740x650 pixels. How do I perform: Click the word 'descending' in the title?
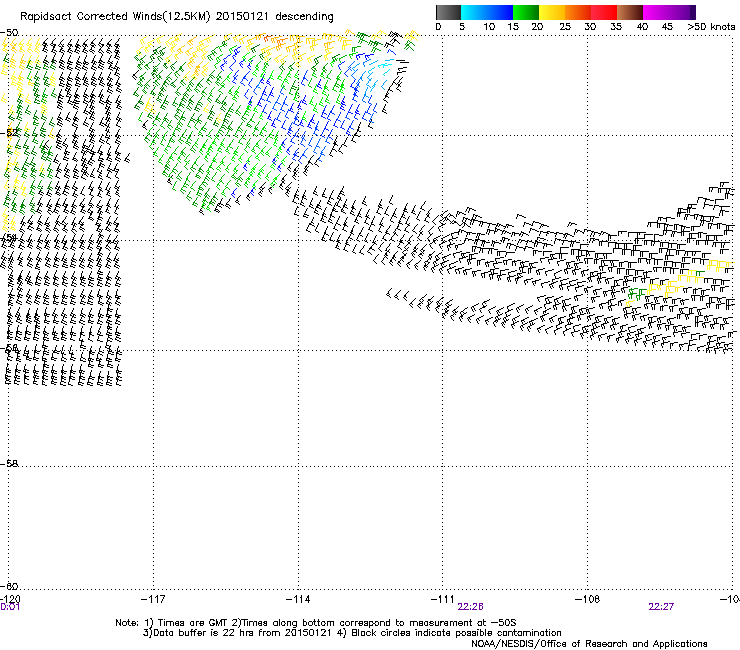point(304,17)
